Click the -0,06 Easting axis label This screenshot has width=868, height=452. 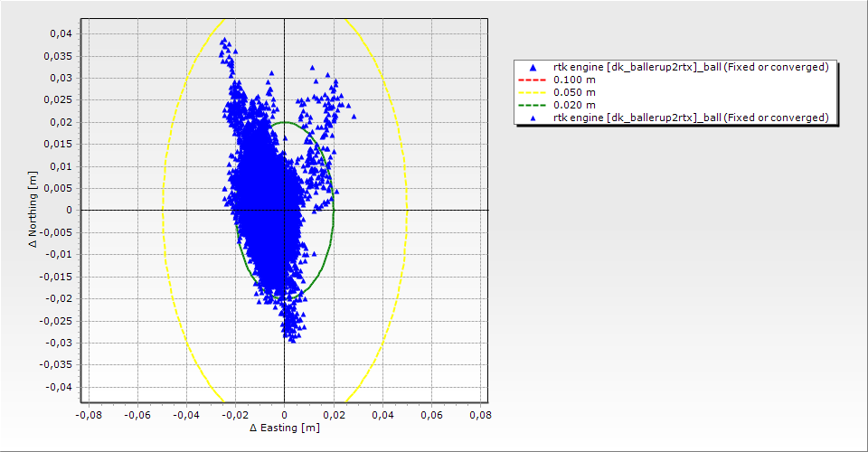click(x=137, y=415)
